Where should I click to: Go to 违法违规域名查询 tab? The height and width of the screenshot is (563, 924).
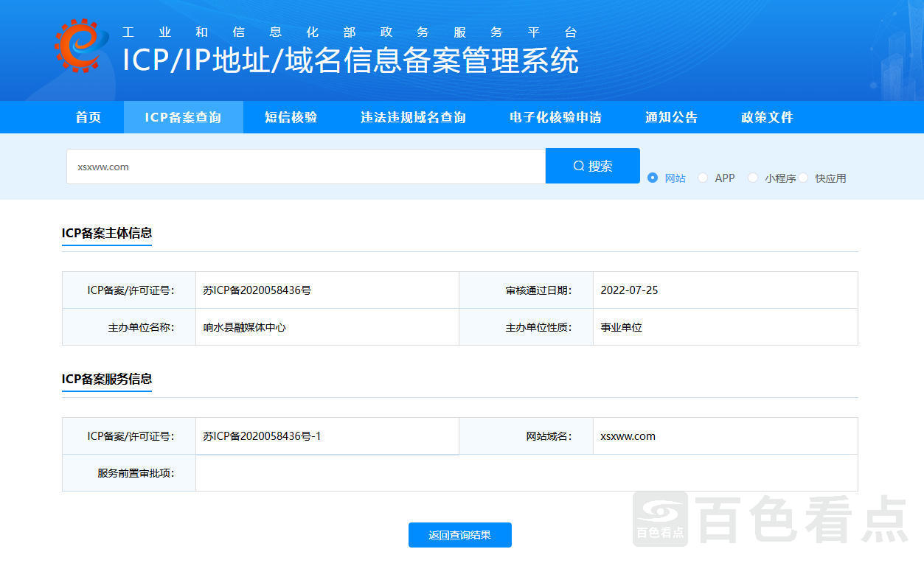[413, 117]
